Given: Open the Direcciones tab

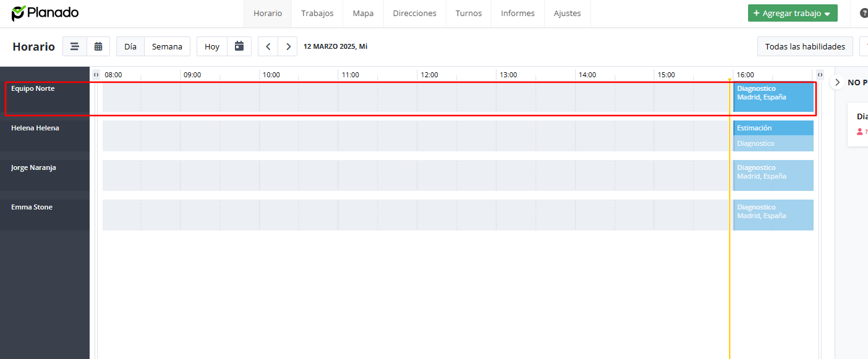Looking at the screenshot, I should pyautogui.click(x=414, y=13).
